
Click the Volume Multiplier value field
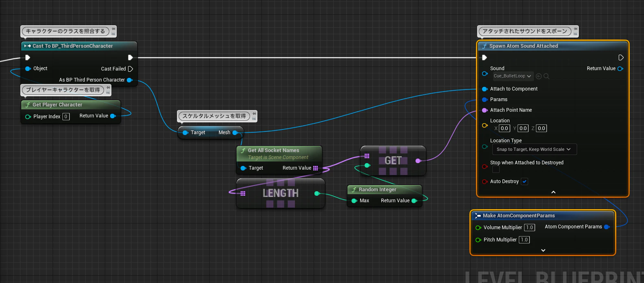pos(529,228)
